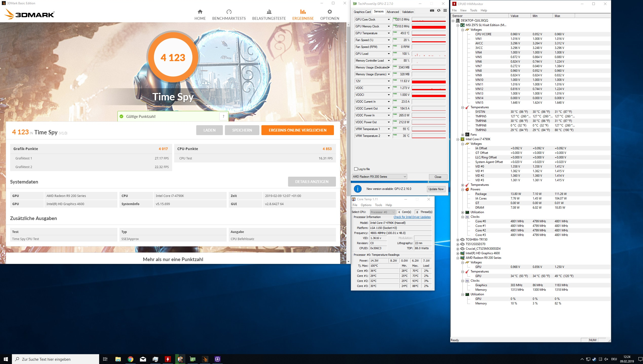Expand TOSHIBA-TR150 tree node
The width and height of the screenshot is (643, 364).
[x=458, y=240]
